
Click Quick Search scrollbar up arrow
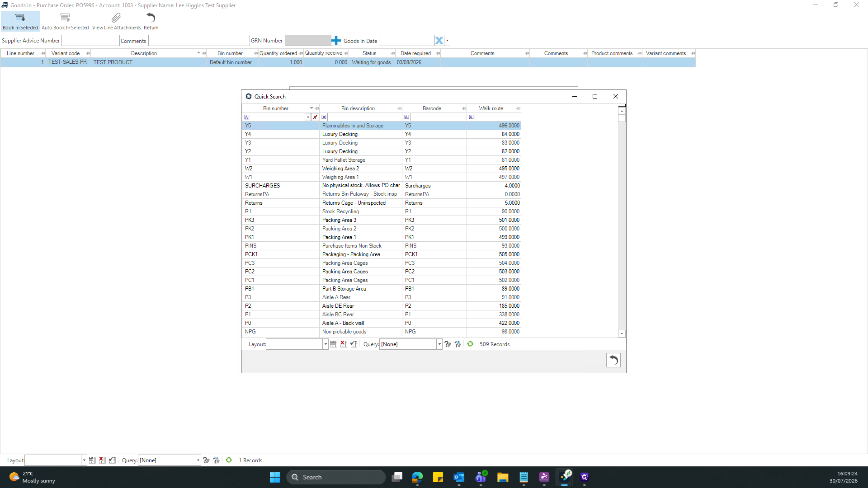pyautogui.click(x=622, y=111)
